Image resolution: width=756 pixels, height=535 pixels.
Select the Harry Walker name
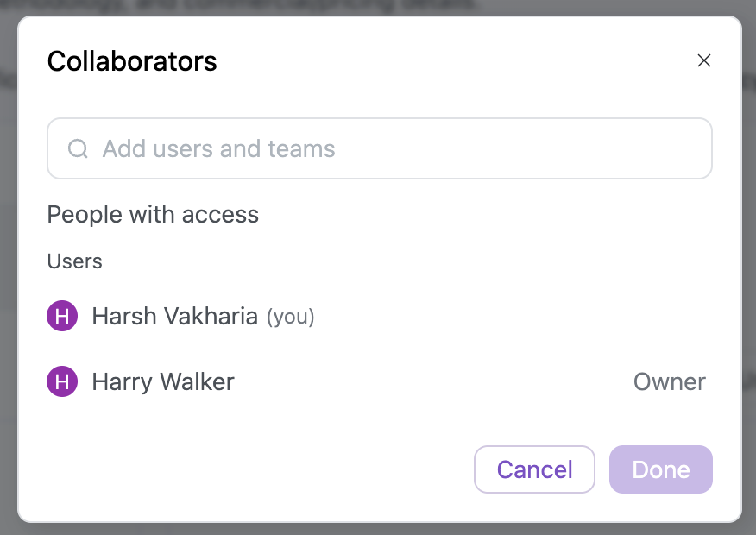[x=163, y=381]
